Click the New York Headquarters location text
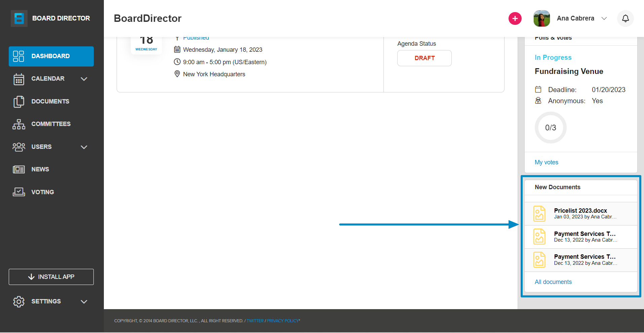 point(214,74)
